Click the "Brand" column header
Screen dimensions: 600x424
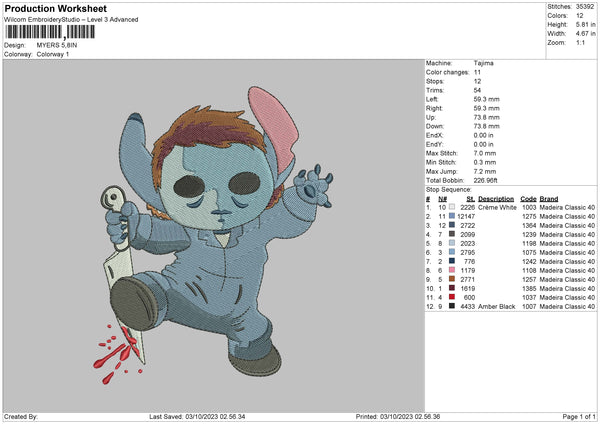549,199
